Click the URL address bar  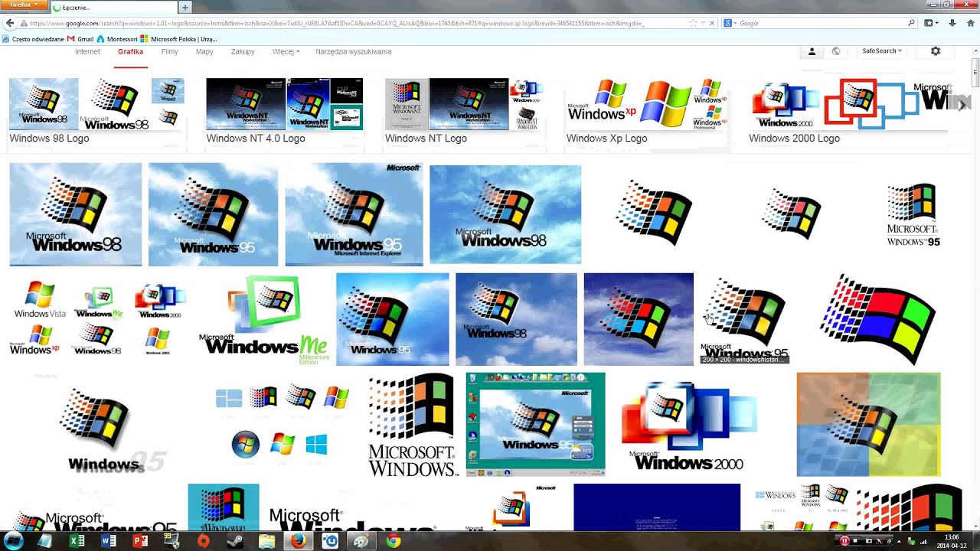[358, 23]
